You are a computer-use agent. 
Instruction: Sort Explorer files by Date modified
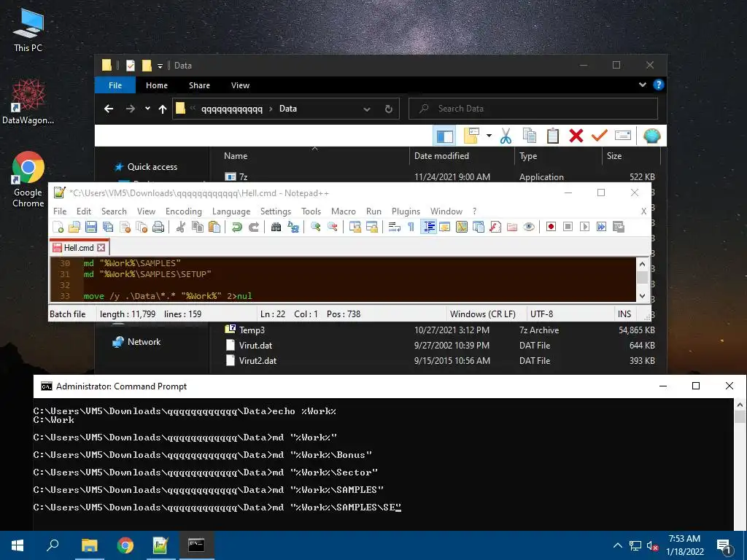click(x=441, y=156)
